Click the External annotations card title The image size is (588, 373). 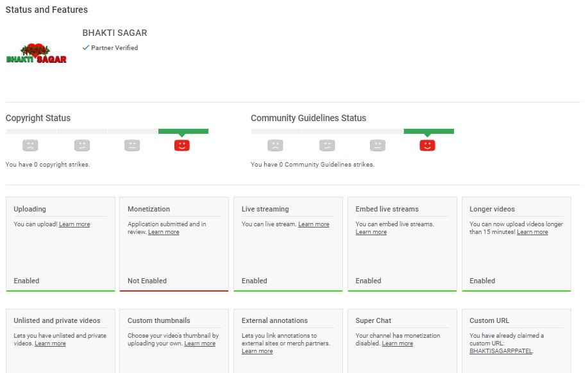tap(274, 320)
